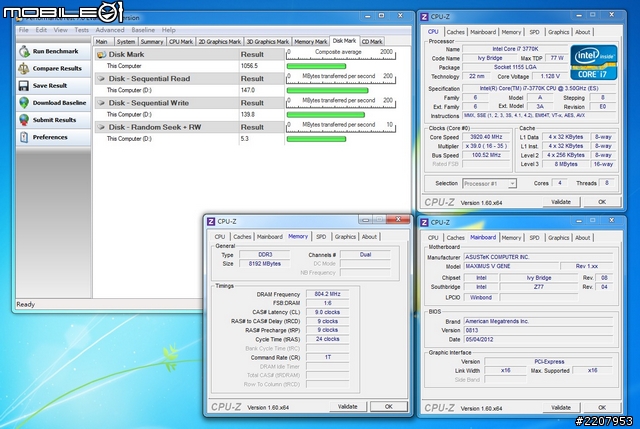Switch to the Summary tab in PerformanceTest

[152, 42]
